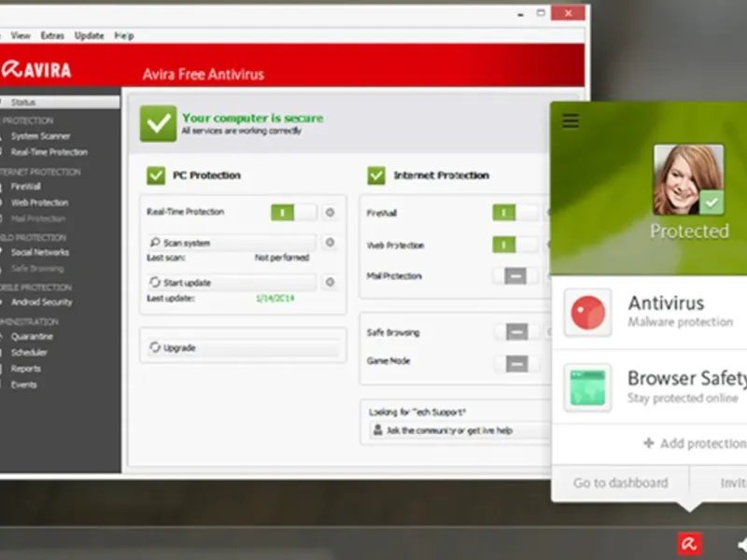Open Real-Time Protection in sidebar
This screenshot has height=560, width=747.
click(49, 152)
